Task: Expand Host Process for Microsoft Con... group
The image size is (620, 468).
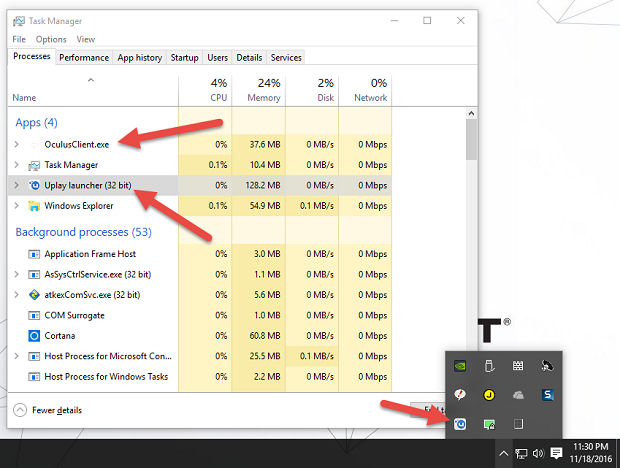Action: point(17,356)
